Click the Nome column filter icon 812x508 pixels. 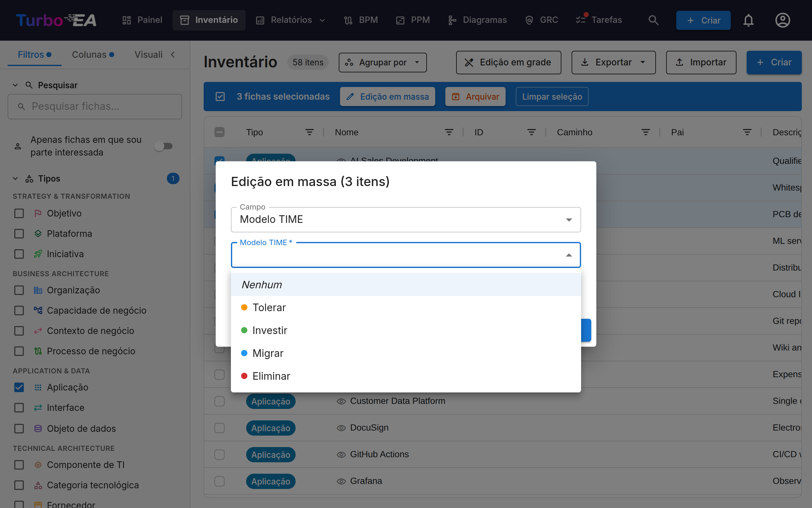(x=449, y=132)
